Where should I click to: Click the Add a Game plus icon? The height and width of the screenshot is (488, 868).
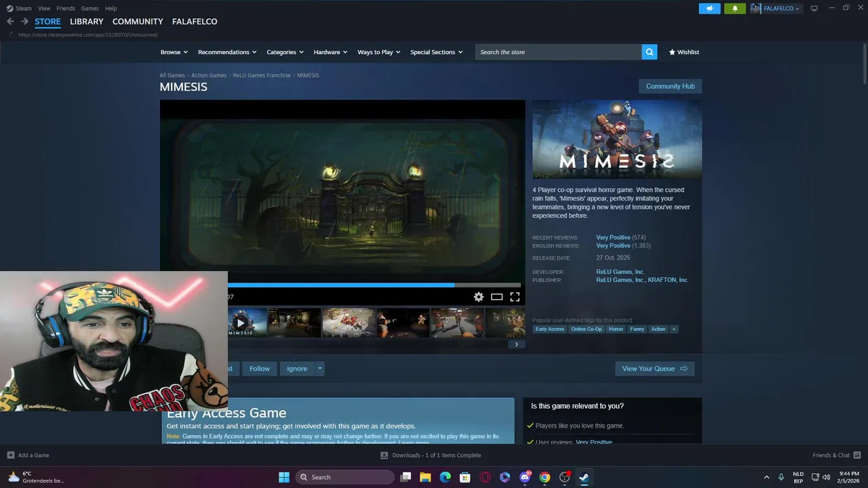coord(10,455)
